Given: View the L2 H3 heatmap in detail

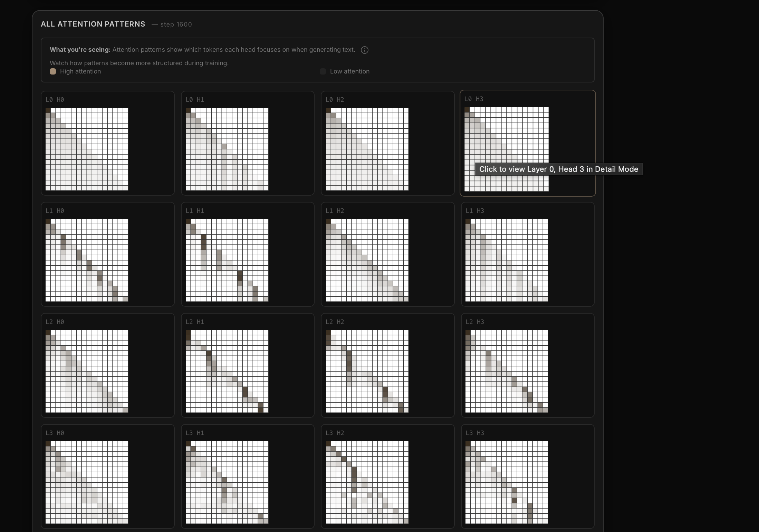Looking at the screenshot, I should (x=507, y=371).
